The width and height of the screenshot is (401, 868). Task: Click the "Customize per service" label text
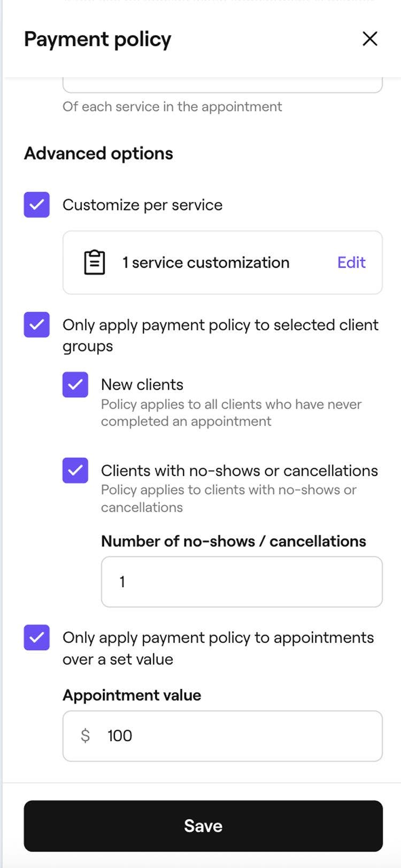point(142,205)
